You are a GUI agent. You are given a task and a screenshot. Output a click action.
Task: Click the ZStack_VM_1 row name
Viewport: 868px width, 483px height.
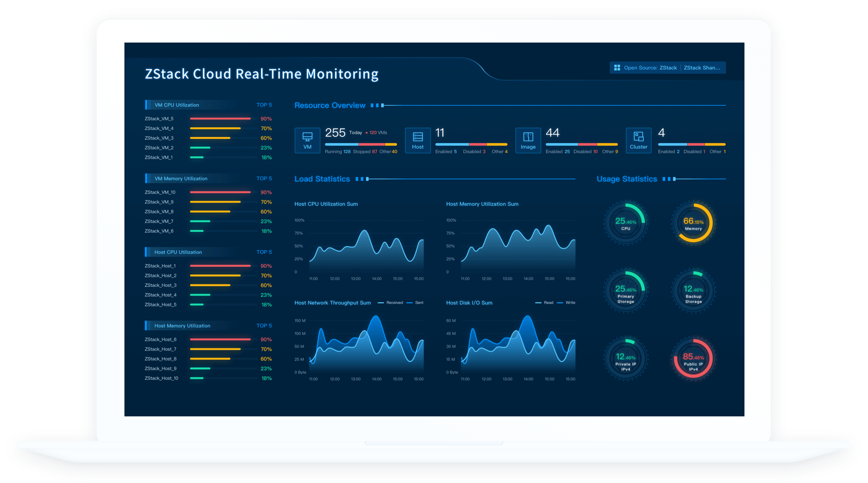(x=158, y=158)
